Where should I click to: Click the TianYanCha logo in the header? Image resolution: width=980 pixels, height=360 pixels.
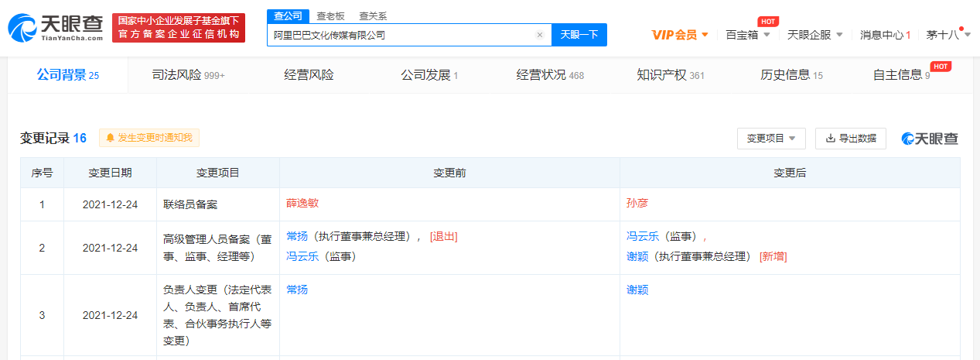(55, 28)
